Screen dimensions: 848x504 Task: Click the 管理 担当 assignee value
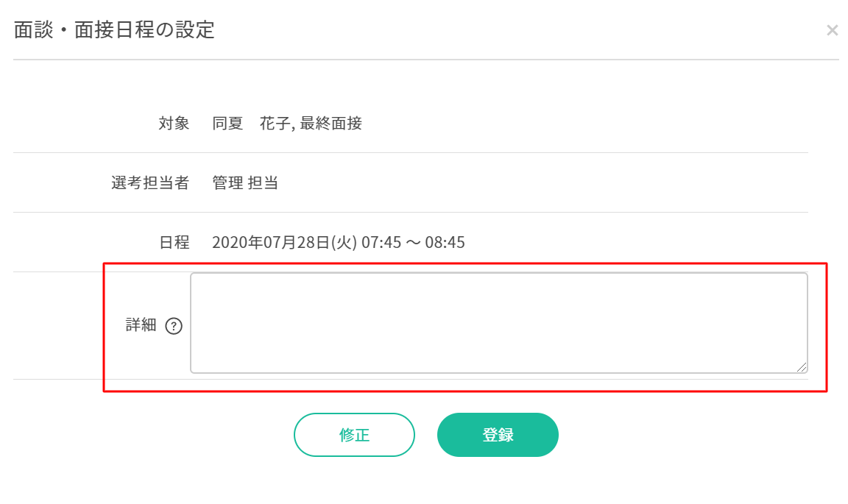(x=245, y=182)
